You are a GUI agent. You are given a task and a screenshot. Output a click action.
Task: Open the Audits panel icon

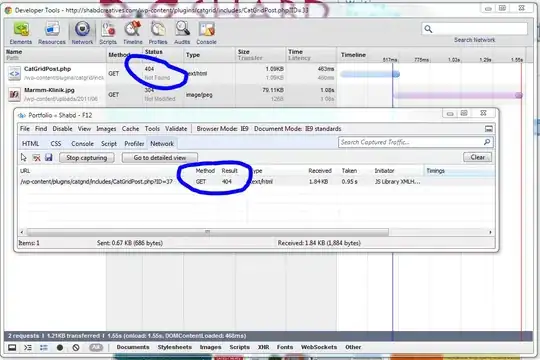(x=182, y=33)
